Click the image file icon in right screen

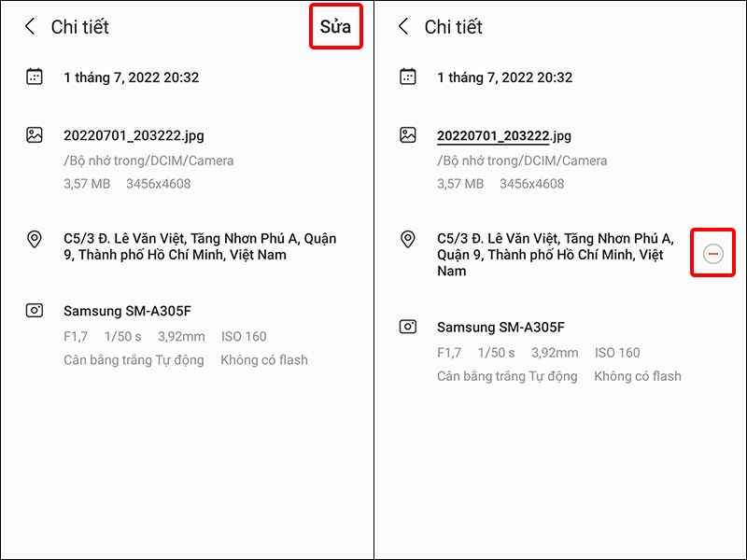408,135
